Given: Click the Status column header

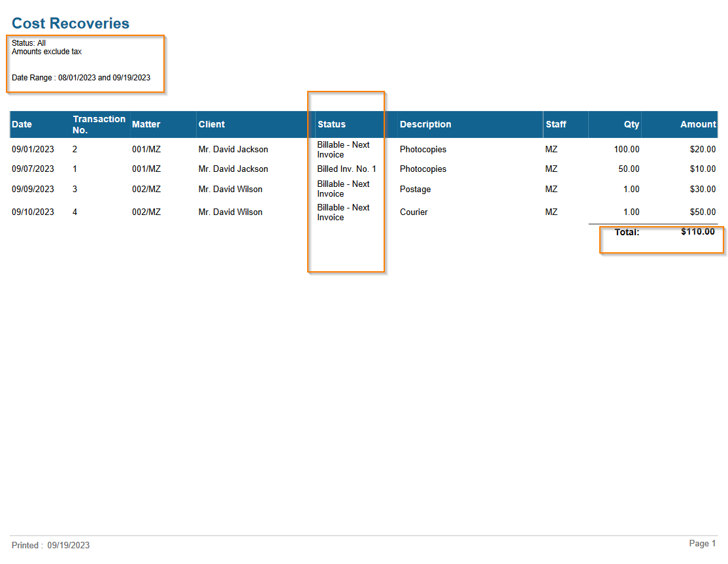Looking at the screenshot, I should point(331,124).
